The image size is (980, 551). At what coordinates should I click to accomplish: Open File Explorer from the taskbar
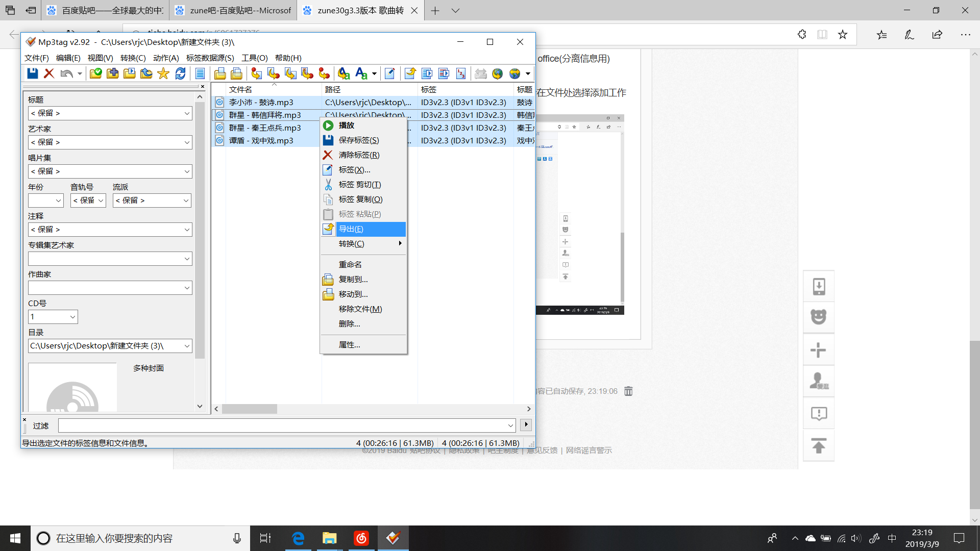click(x=329, y=538)
